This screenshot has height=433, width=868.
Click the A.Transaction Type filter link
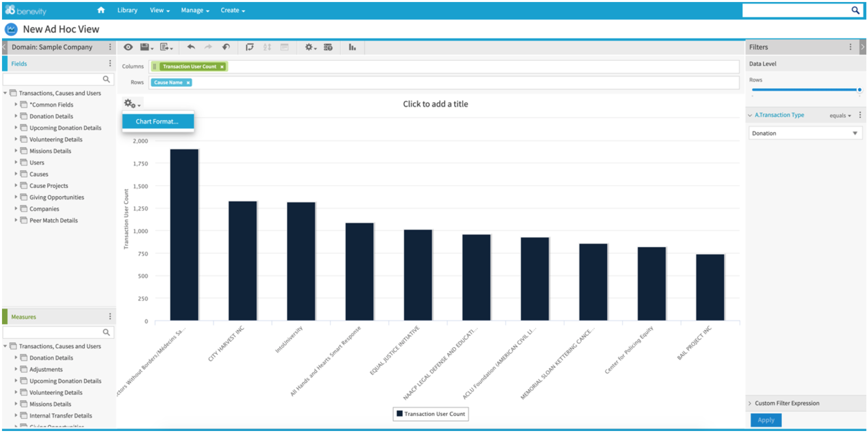pyautogui.click(x=780, y=115)
